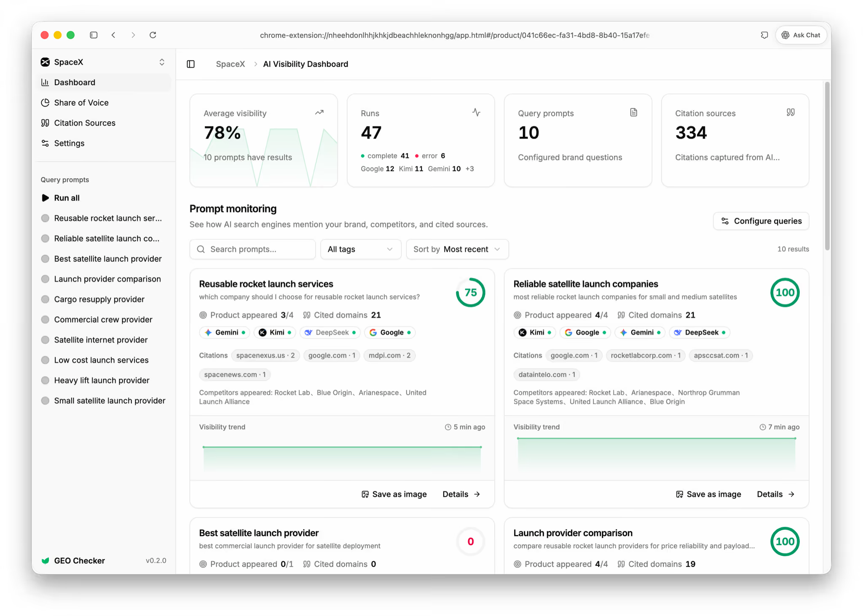Click Google chip on Reliable satellite card
Screen dimensions: 863x616
tap(585, 333)
